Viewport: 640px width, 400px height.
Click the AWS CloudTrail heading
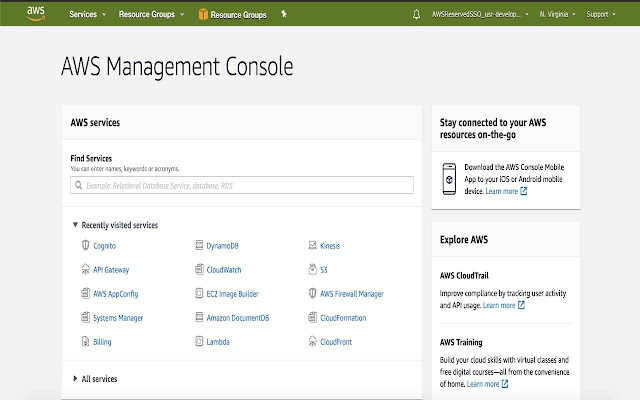coord(464,276)
